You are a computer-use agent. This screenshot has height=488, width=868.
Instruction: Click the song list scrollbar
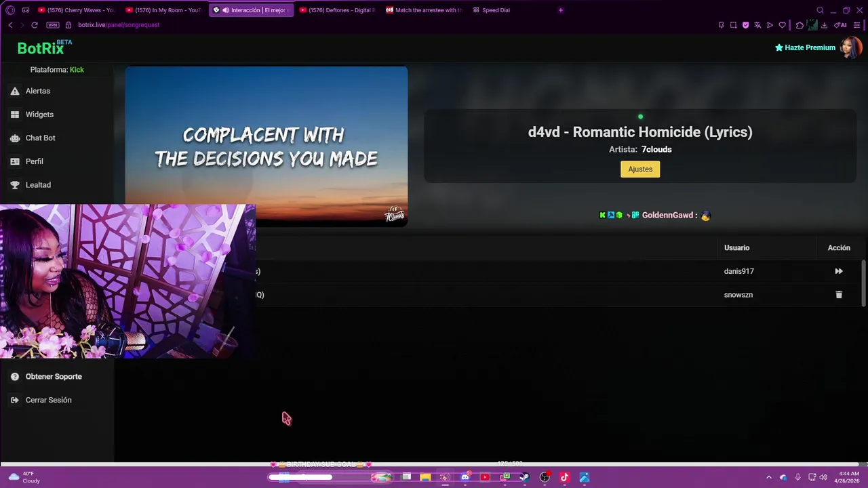tap(863, 283)
